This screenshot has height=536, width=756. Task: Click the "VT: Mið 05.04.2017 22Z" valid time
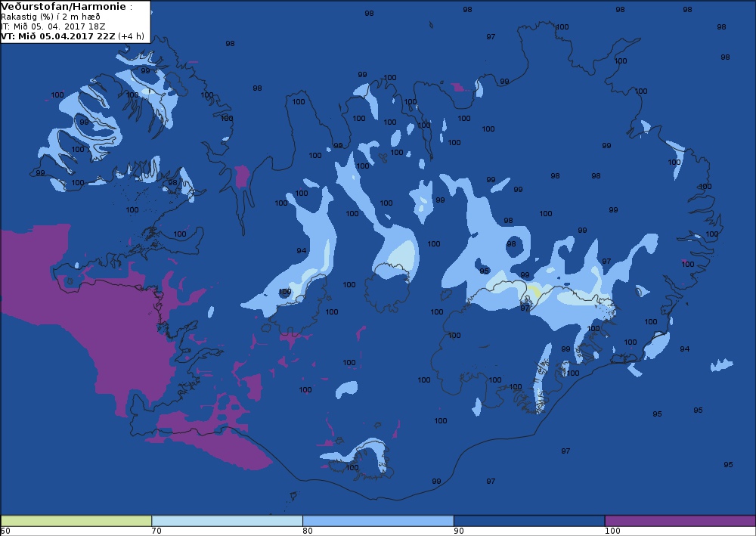(x=58, y=36)
